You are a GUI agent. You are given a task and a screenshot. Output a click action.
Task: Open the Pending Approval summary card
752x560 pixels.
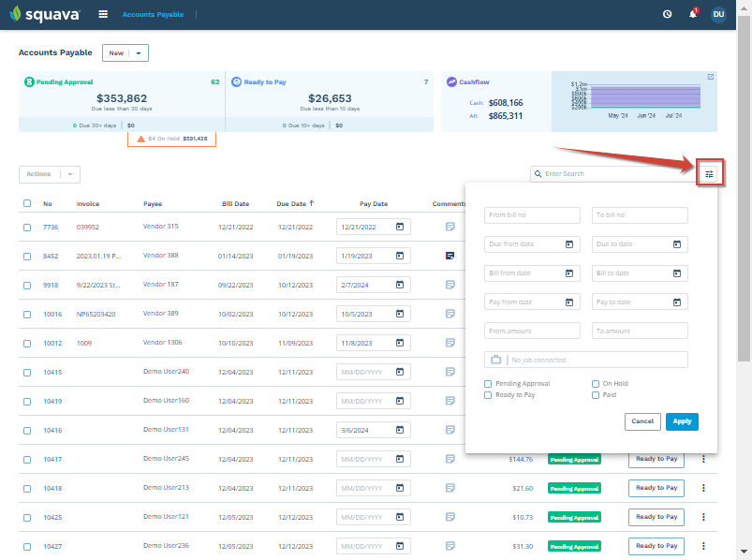click(x=122, y=101)
